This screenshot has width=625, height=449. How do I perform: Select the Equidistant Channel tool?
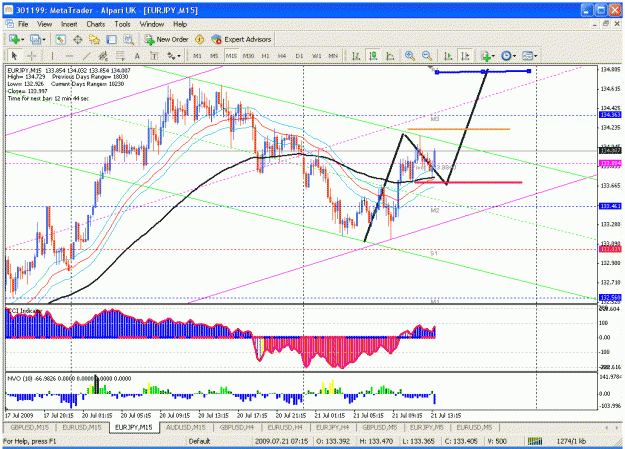tap(103, 56)
